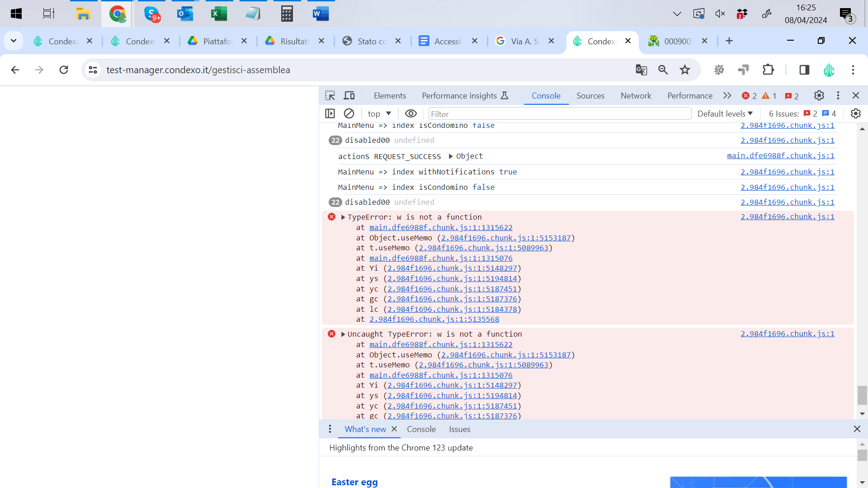Click the inspect element selector icon
Viewport: 868px width, 488px height.
click(330, 95)
